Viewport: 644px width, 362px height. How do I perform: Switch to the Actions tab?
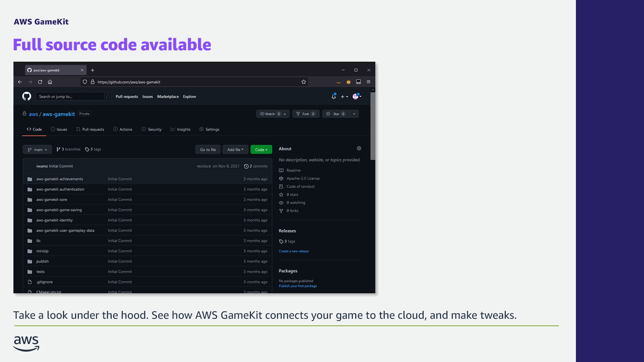(123, 129)
